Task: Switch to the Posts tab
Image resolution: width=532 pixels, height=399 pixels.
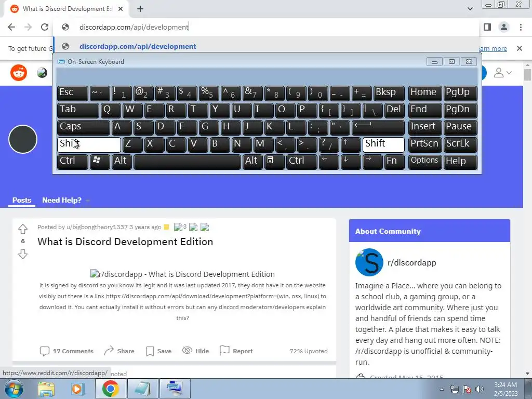Action: point(22,200)
